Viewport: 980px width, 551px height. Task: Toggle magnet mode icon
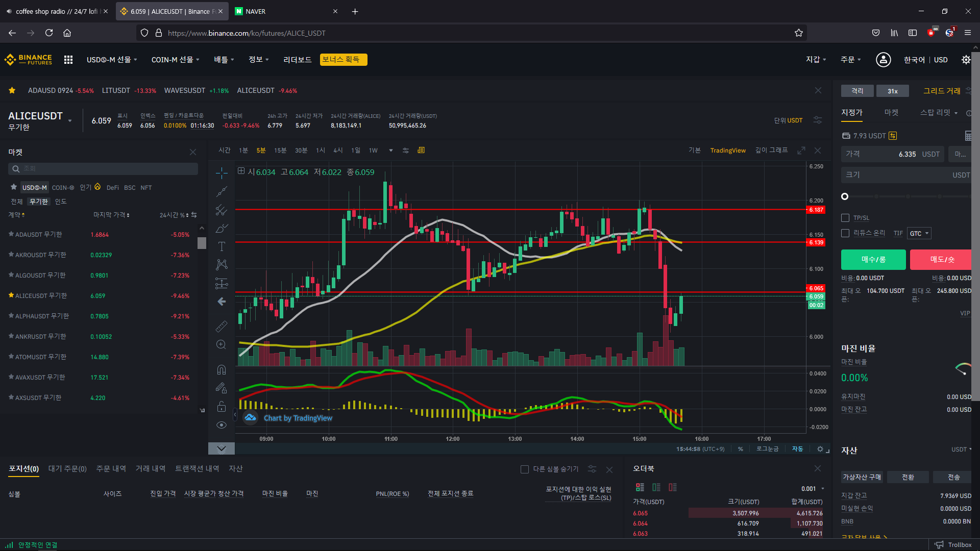point(222,369)
